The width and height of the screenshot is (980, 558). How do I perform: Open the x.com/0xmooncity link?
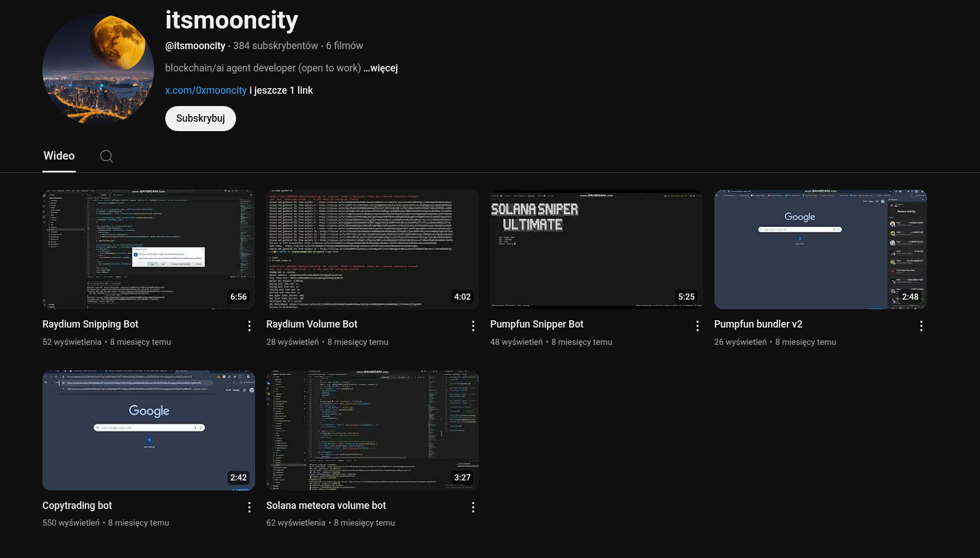pyautogui.click(x=205, y=90)
